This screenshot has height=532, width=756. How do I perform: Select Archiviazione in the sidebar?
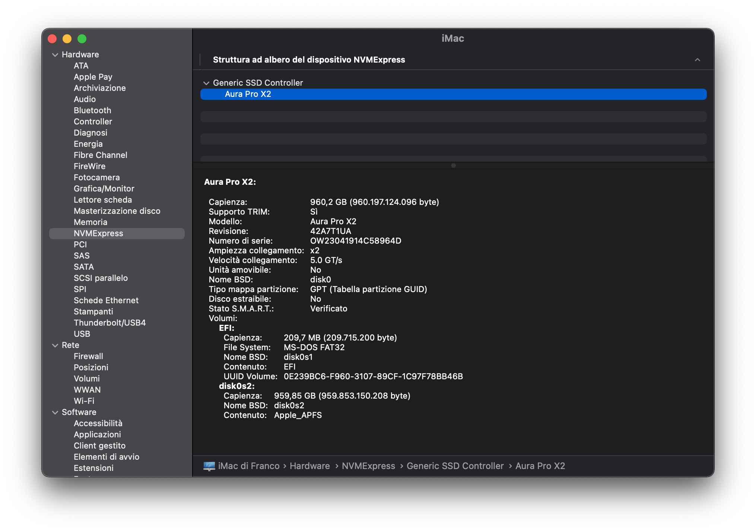click(100, 88)
